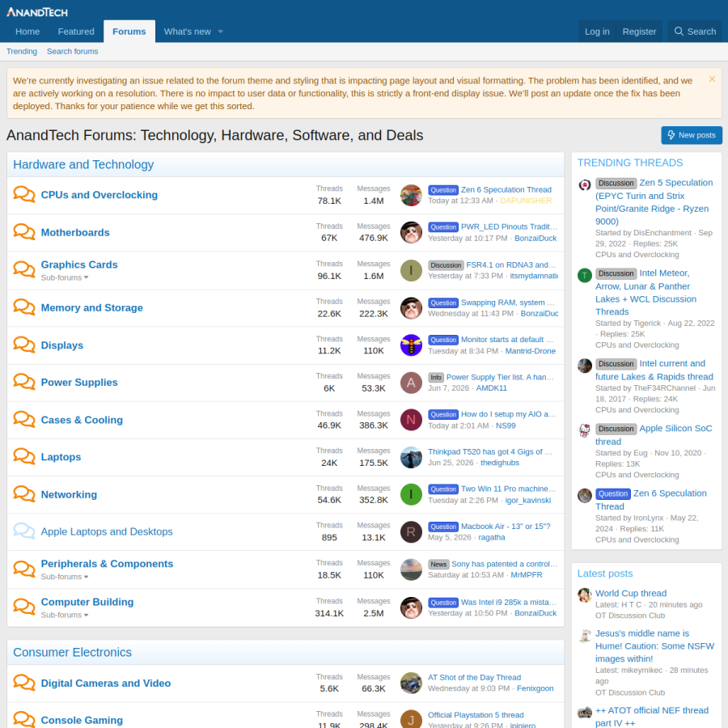Viewport: 728px width, 728px height.
Task: Click the Displays forum bubble icon
Action: pos(24,345)
